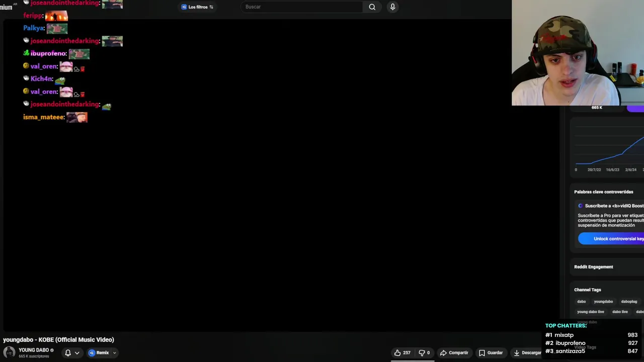Click the frog emote beside Kich4n
The image size is (644, 362).
point(60,79)
